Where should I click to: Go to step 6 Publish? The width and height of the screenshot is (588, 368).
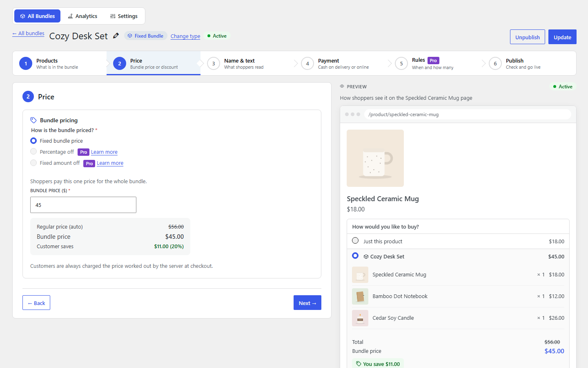click(x=529, y=63)
